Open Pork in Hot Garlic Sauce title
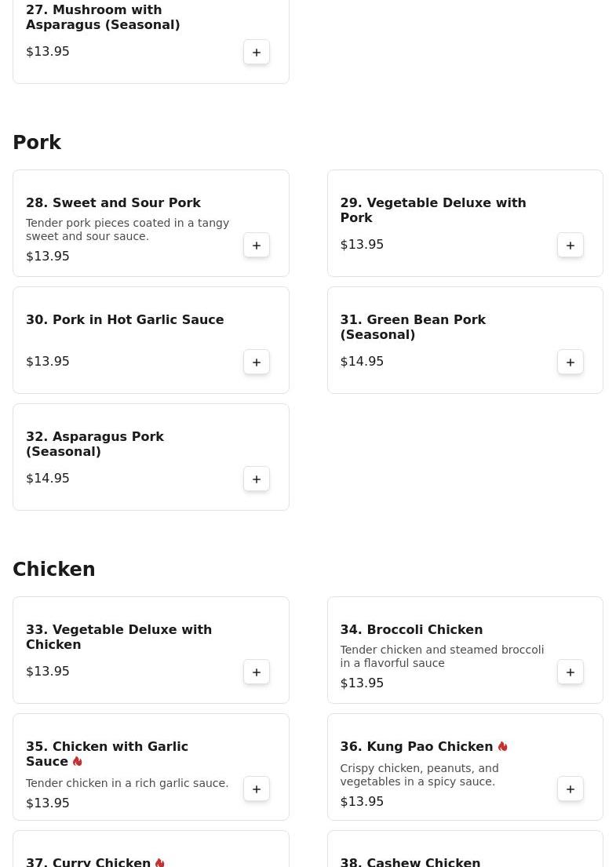This screenshot has height=867, width=616. [125, 319]
